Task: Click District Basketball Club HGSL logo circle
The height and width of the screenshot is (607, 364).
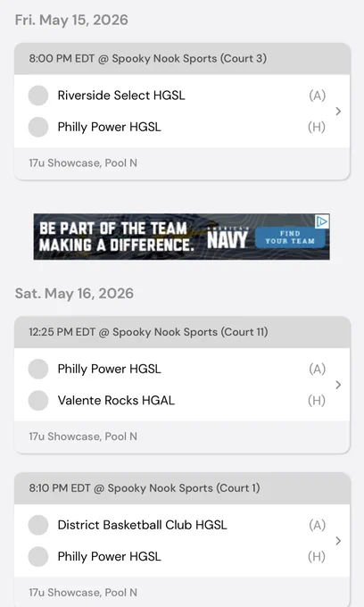Action: tap(38, 525)
